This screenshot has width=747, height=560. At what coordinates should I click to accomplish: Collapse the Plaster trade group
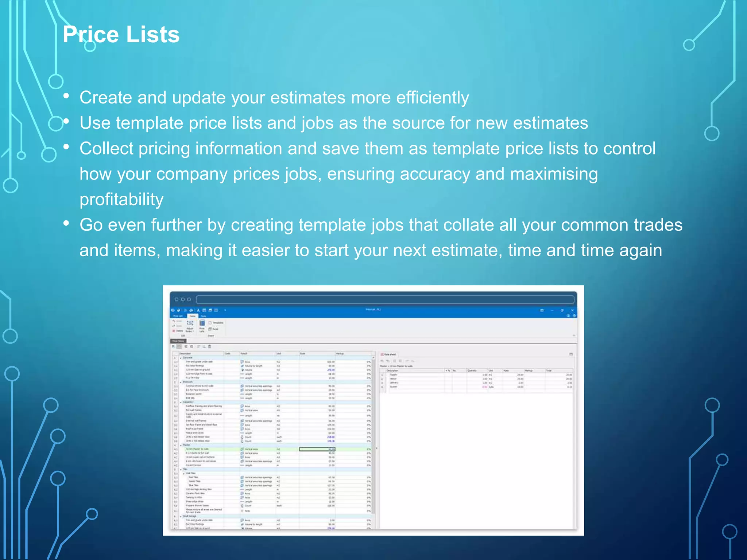pos(181,445)
